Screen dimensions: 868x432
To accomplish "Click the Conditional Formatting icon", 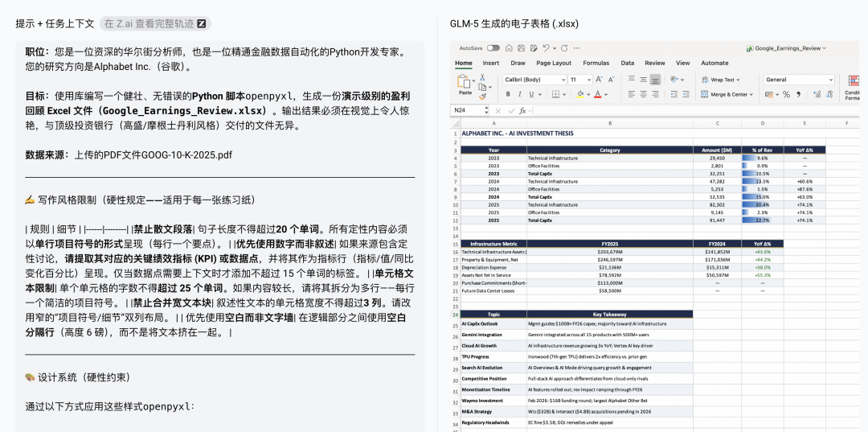I will point(854,82).
